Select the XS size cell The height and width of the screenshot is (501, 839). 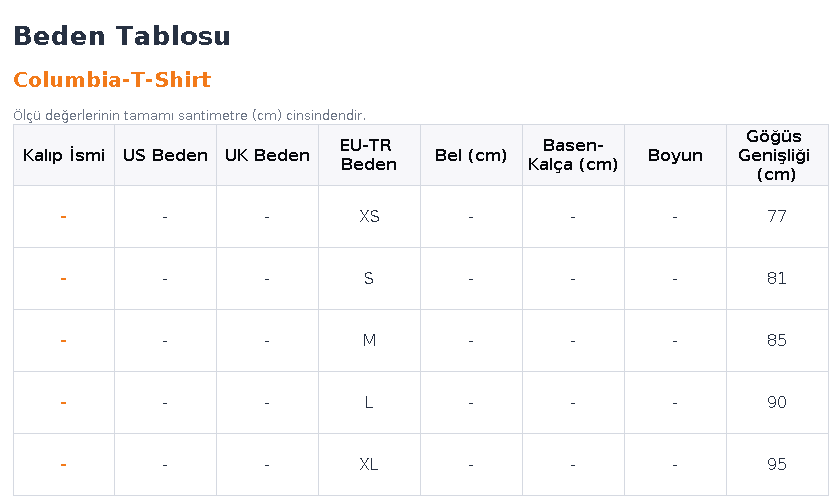pos(369,216)
